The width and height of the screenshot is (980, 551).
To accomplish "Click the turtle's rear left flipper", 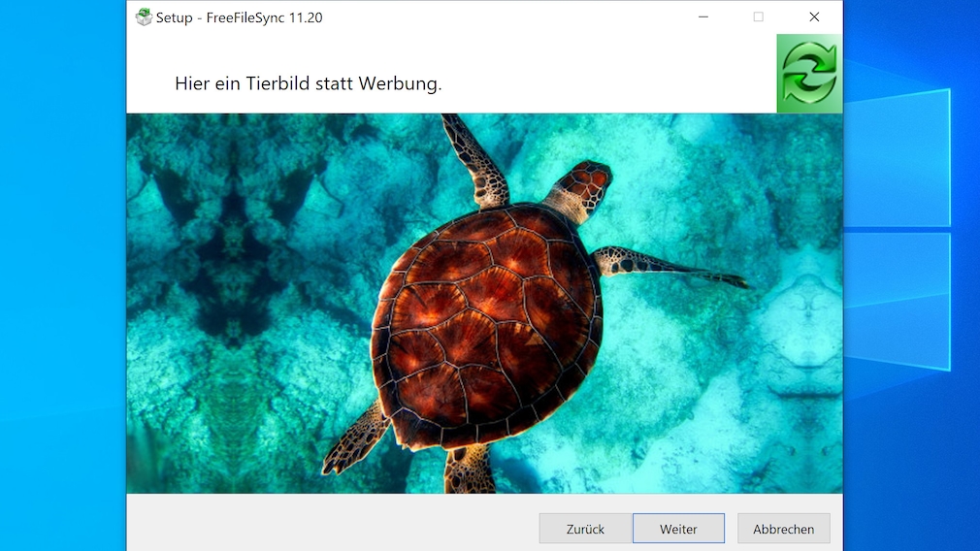I will tap(356, 438).
